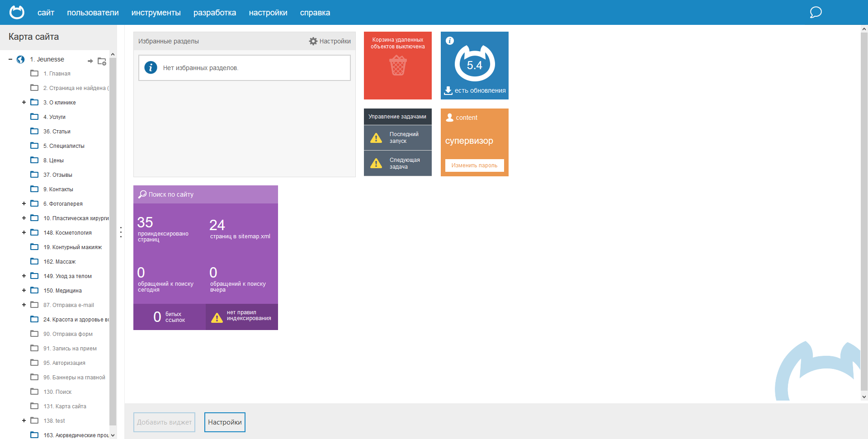Click the arrow icon next to Jeunesse
This screenshot has width=868, height=439.
coord(90,61)
